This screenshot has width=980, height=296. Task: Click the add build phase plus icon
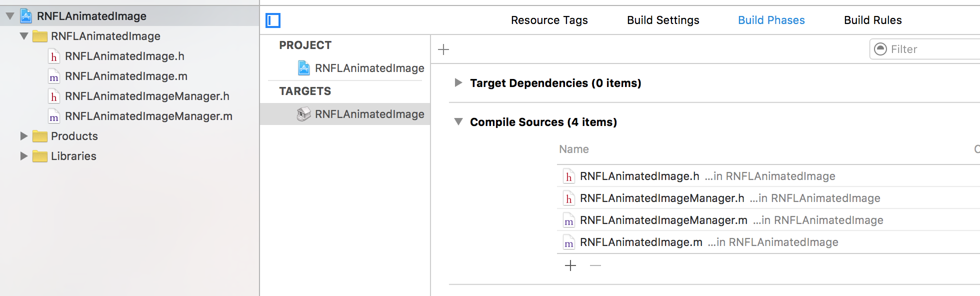point(443,49)
